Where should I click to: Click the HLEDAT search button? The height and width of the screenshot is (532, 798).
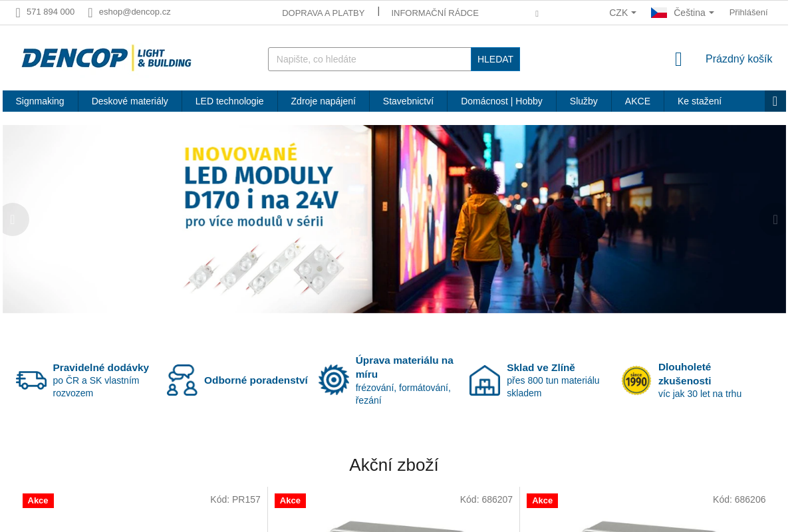[x=495, y=59]
